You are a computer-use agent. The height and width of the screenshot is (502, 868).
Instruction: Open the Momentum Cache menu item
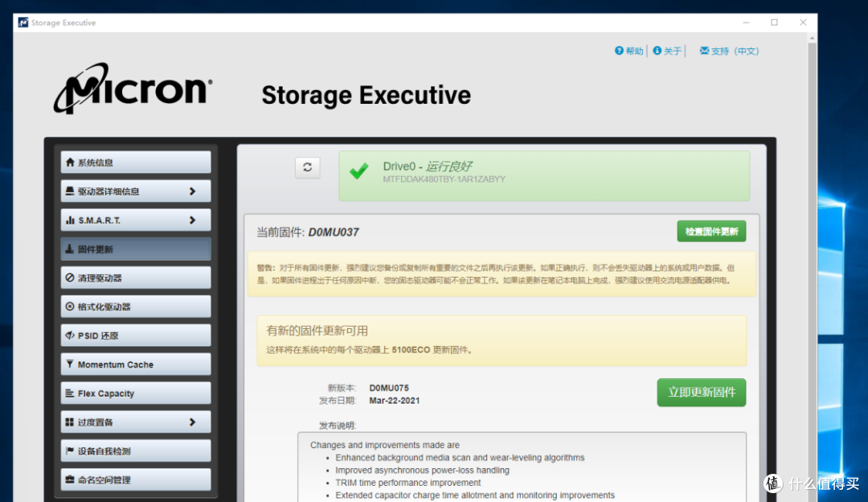[136, 364]
